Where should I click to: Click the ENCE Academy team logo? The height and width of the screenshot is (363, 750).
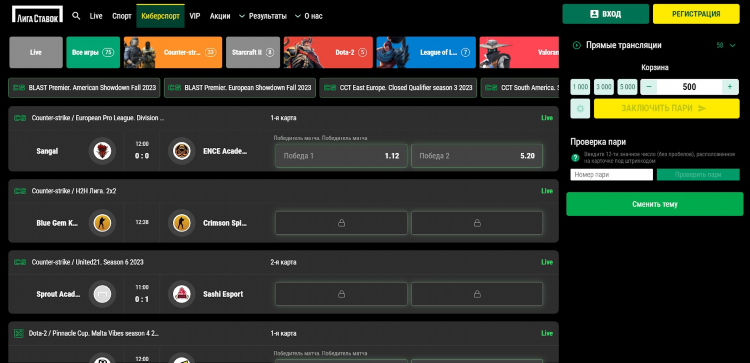tap(181, 151)
